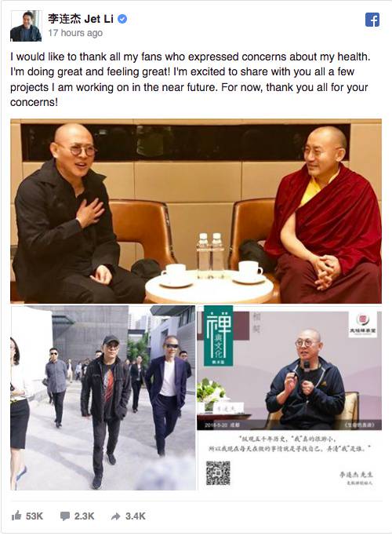392x536 pixels.
Task: Click the 3.4K shares count
Action: pyautogui.click(x=136, y=516)
